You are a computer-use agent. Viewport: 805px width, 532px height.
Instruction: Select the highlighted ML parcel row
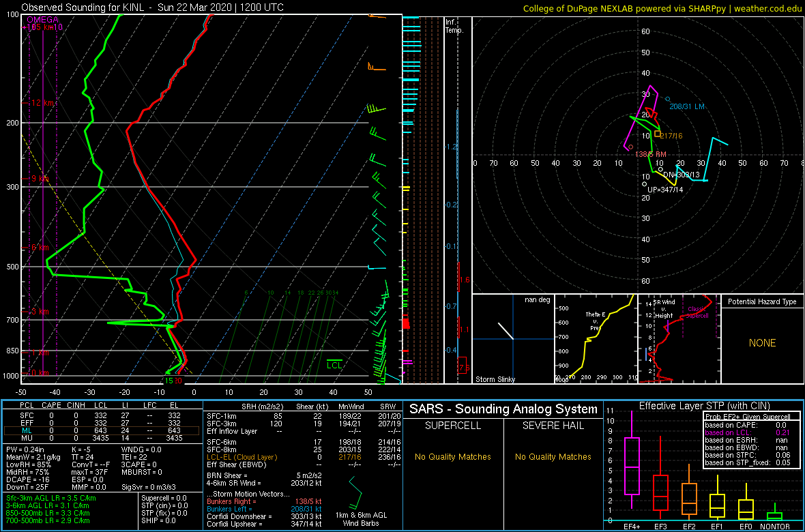pos(102,430)
